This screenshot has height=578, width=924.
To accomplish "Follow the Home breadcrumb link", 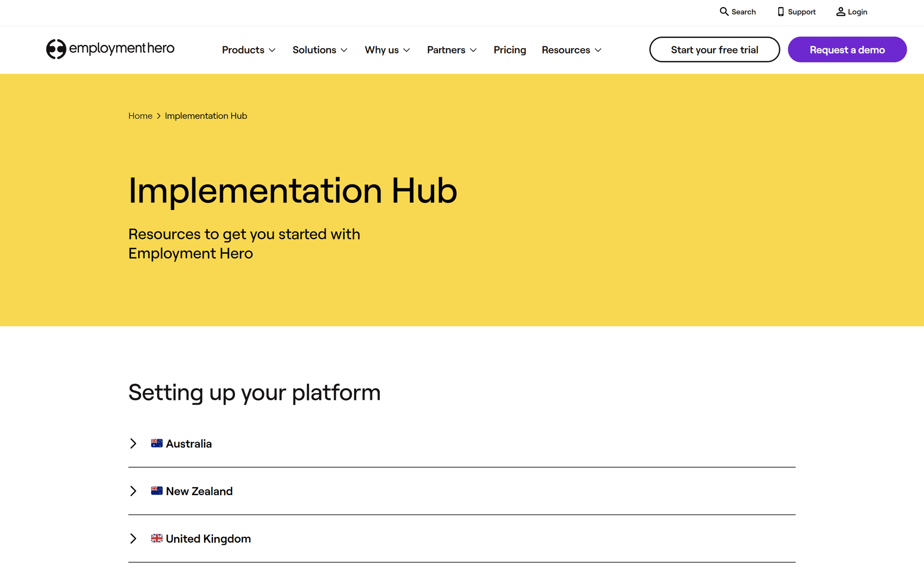I will [x=140, y=116].
